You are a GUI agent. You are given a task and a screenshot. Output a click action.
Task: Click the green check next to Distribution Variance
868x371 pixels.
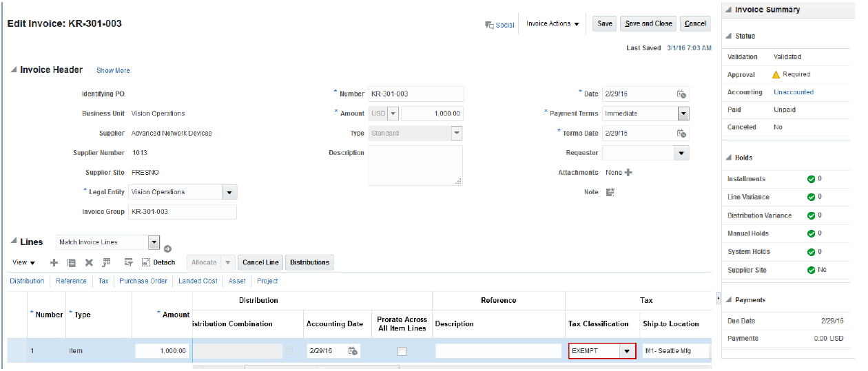811,215
